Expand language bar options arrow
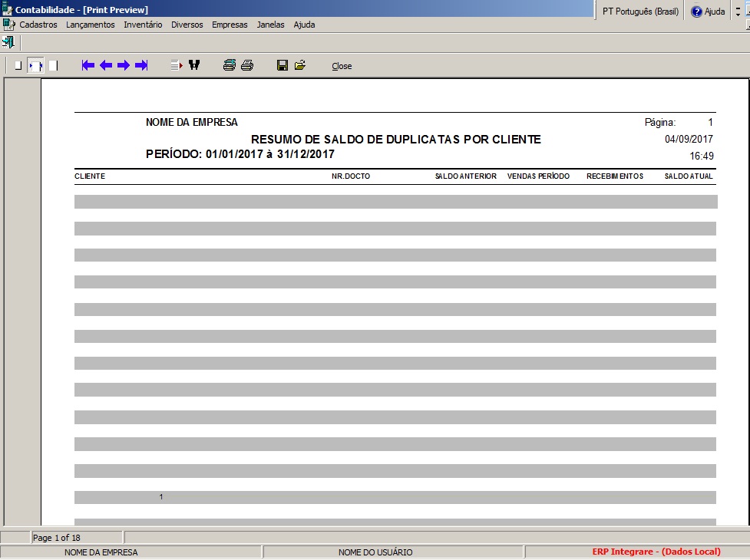The image size is (750, 560). click(738, 12)
